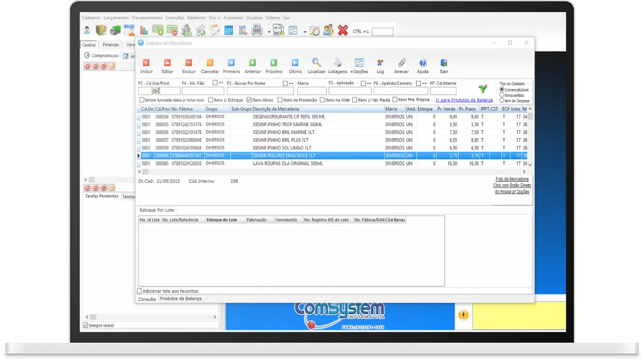Click the money with red minus icon

click(172, 31)
